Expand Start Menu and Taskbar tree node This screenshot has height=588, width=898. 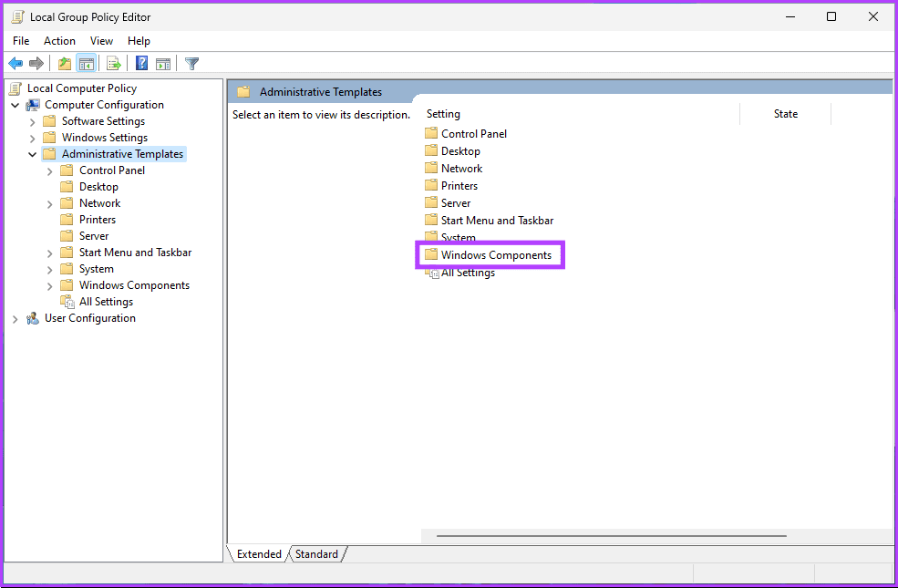[x=49, y=253]
